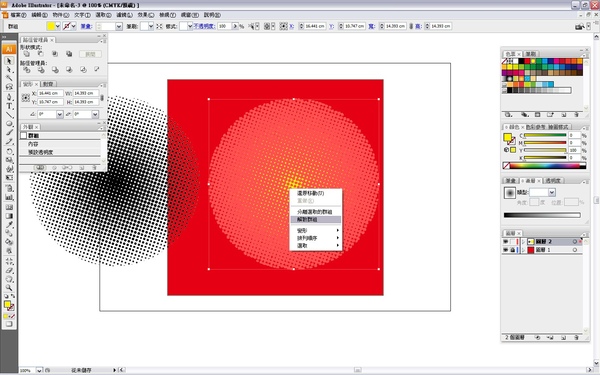Select the Line Segment tool
600x375 pixels.
tap(9, 115)
